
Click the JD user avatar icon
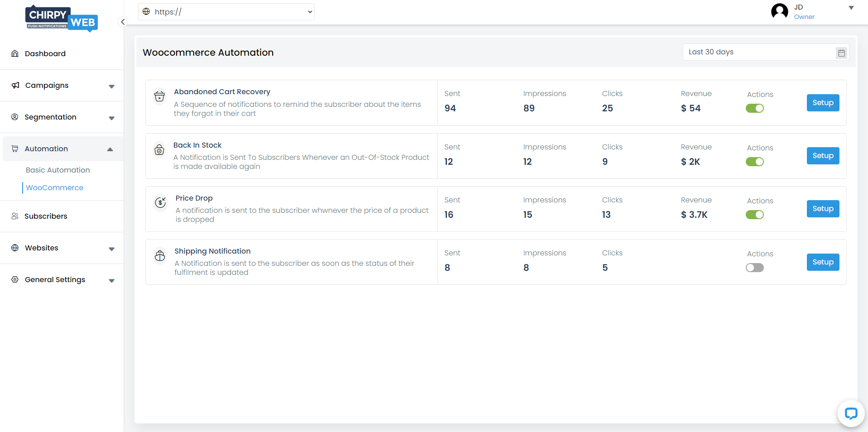(780, 11)
